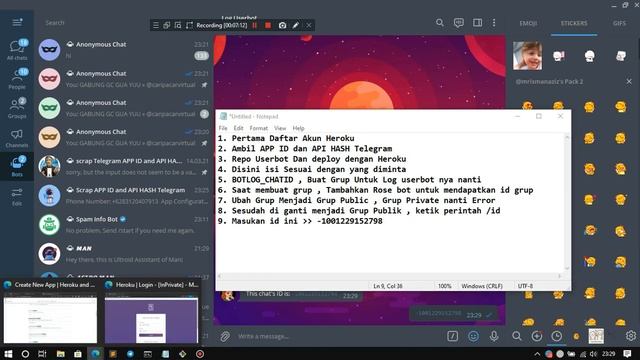Viewport: 640px width, 360px height.
Task: Open the chat discussion/comments icon
Action: (x=458, y=23)
